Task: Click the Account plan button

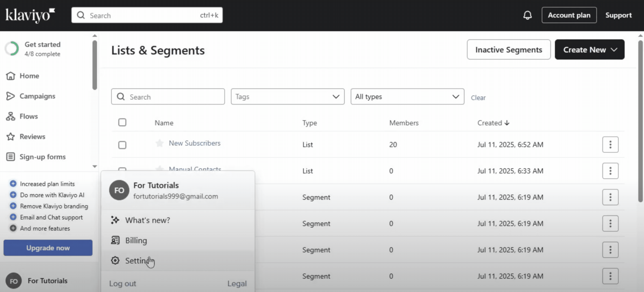Action: pos(569,15)
